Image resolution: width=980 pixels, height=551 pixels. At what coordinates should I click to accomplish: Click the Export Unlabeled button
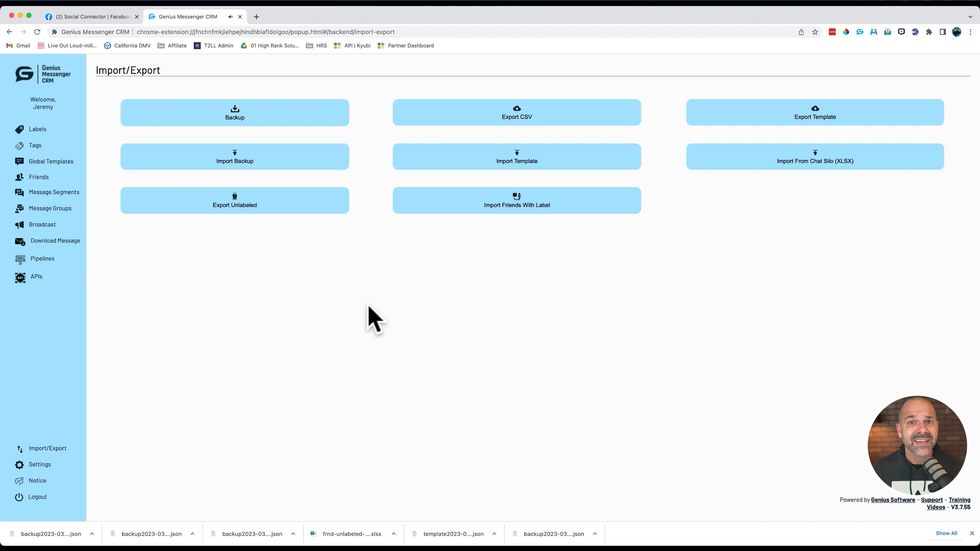coord(235,201)
